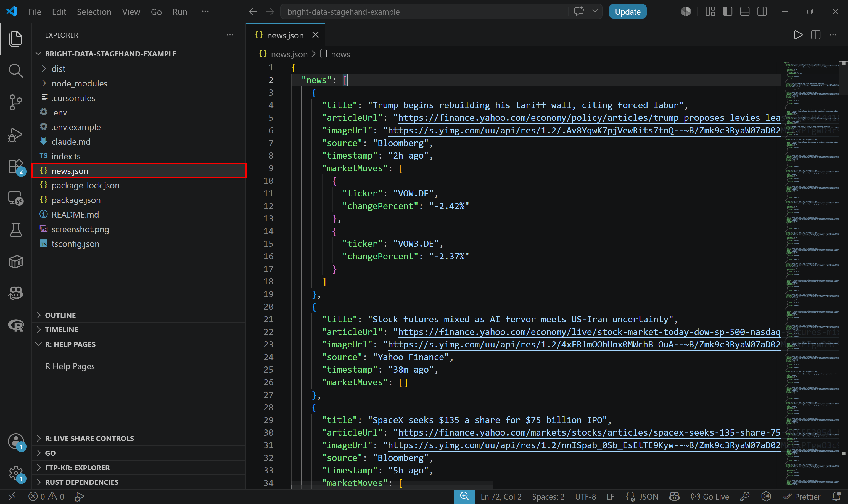Open editor More Actions ellipsis
848x504 pixels.
click(x=833, y=35)
